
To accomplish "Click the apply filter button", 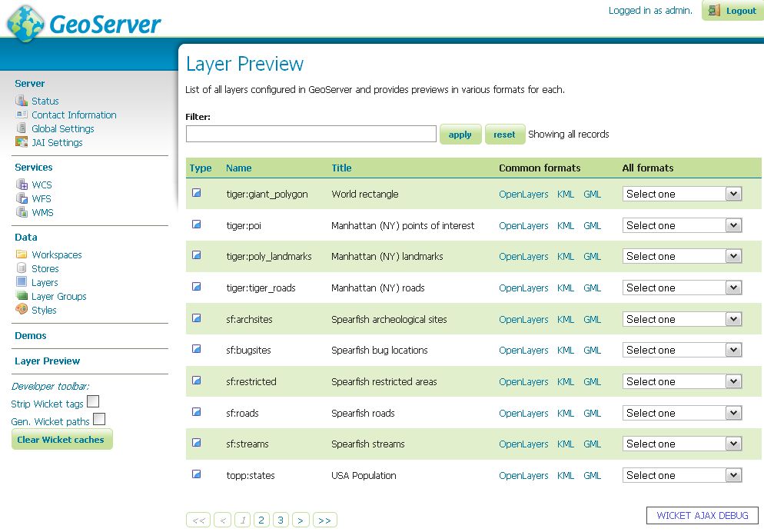I will [460, 135].
